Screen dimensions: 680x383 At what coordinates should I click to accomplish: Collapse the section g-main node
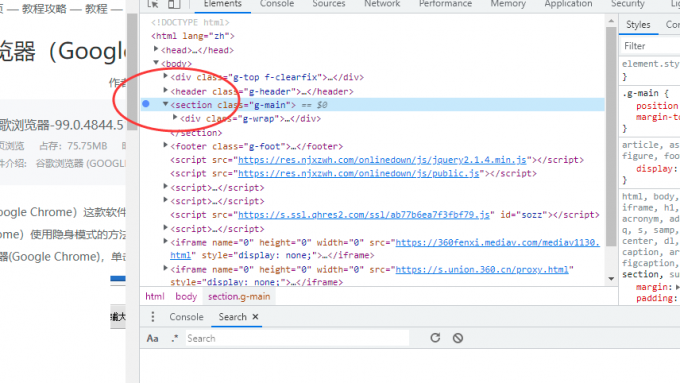point(165,104)
